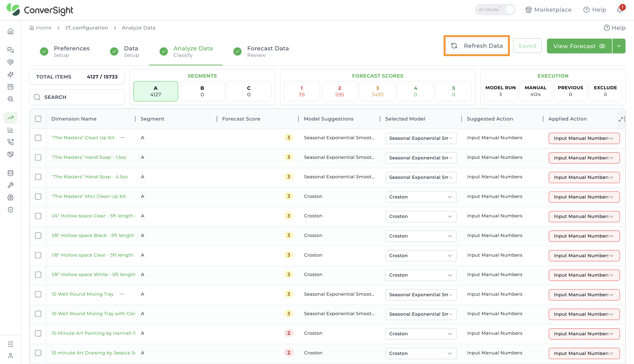Open the database sidebar icon

[10, 173]
